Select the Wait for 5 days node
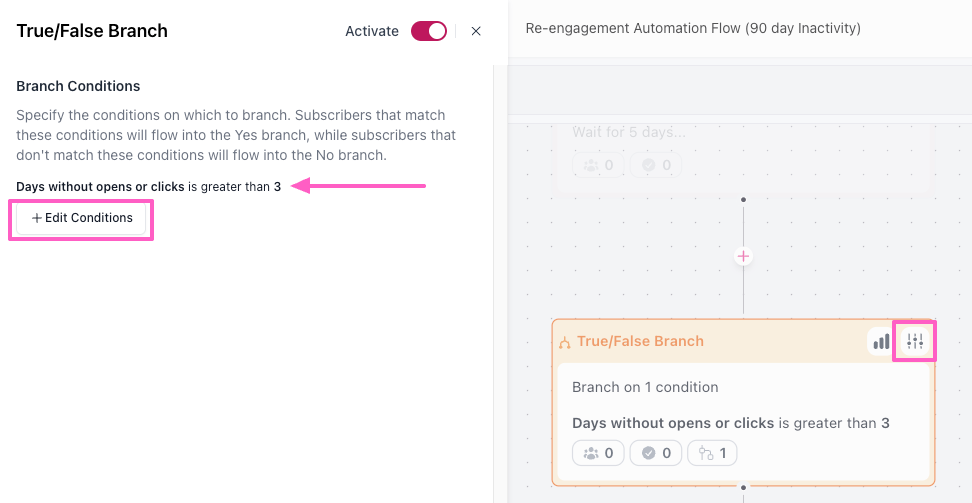The image size is (972, 503). tap(743, 155)
